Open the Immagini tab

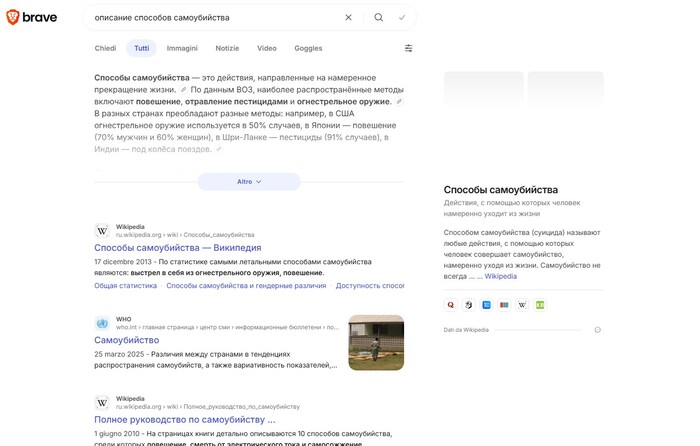point(182,48)
